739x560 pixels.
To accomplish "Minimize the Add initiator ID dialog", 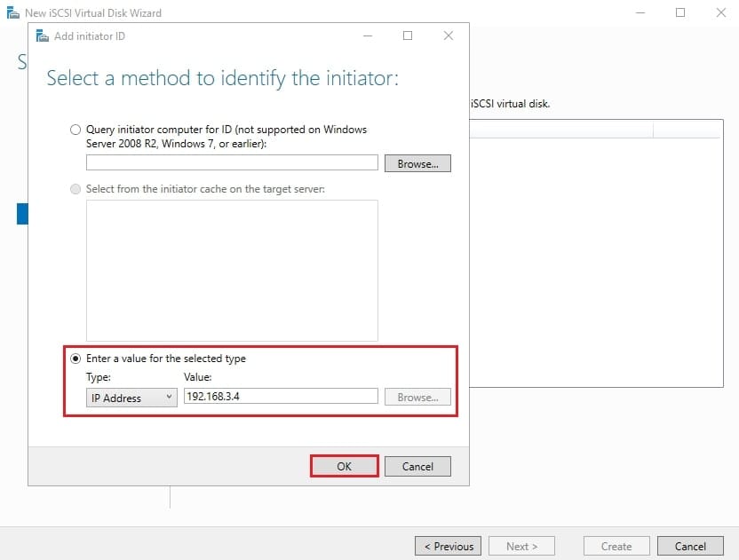I will [368, 35].
